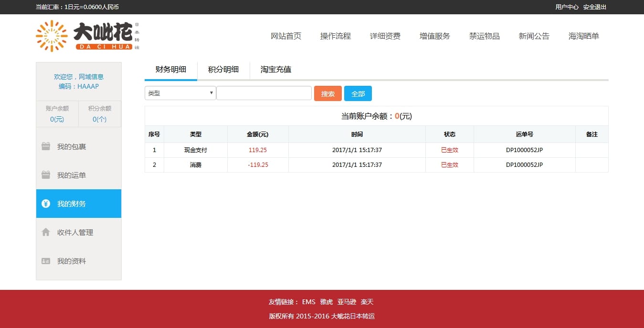This screenshot has width=644, height=328.
Task: Click the exchange rate text 当前汇率
Action: pyautogui.click(x=77, y=7)
